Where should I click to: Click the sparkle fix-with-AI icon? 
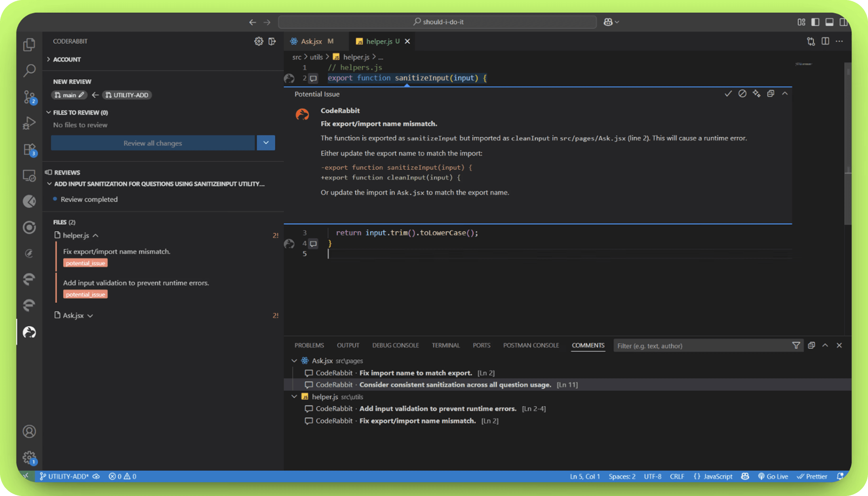tap(757, 94)
